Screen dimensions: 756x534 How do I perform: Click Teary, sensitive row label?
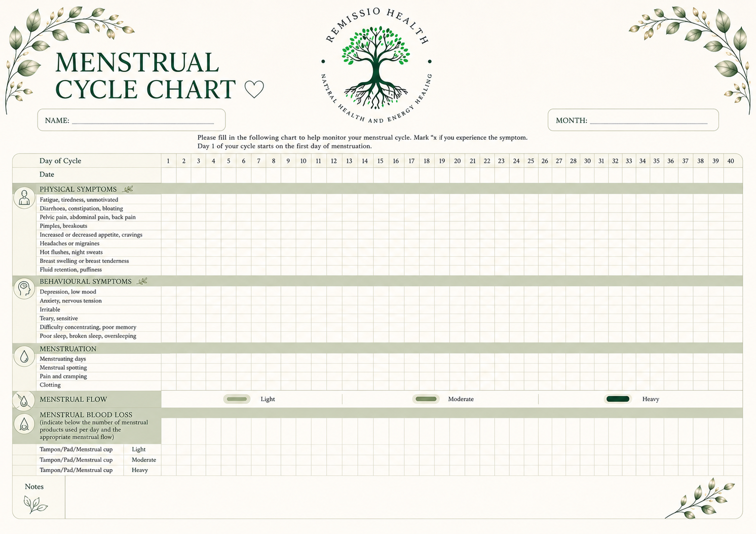click(59, 318)
